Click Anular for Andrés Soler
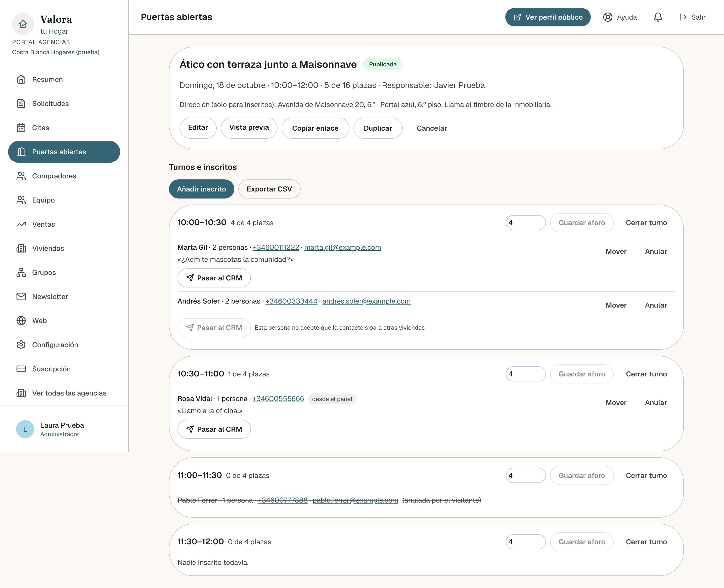 [656, 305]
